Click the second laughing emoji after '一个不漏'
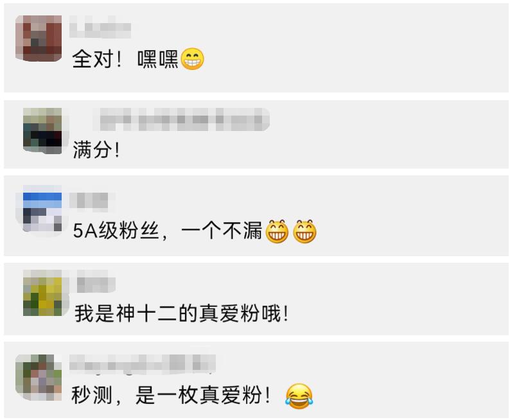The width and height of the screenshot is (510, 420). tap(304, 231)
